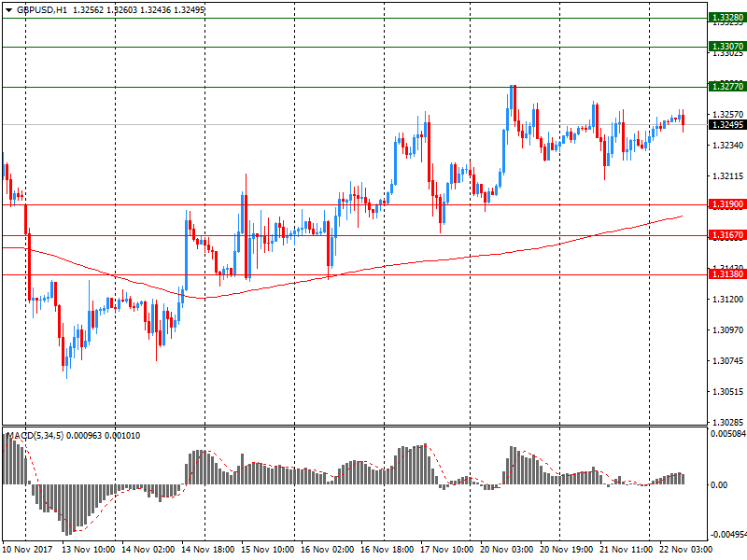
Task: Click the 1.32570 price scale value
Action: tap(728, 114)
